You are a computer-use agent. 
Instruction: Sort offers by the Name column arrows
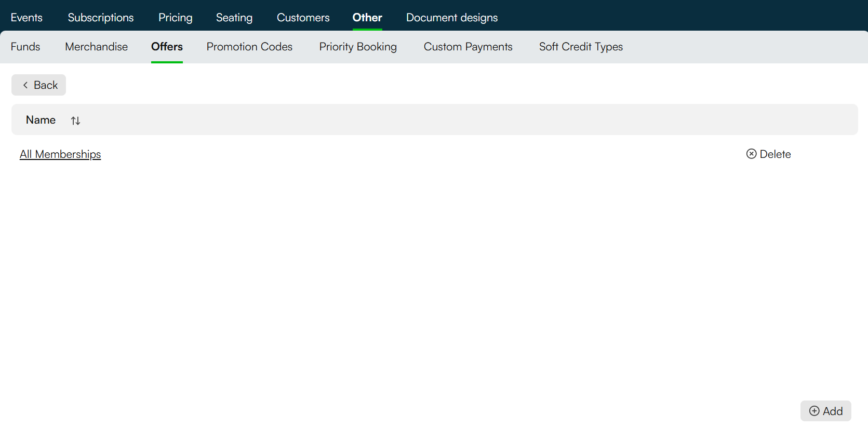click(75, 121)
